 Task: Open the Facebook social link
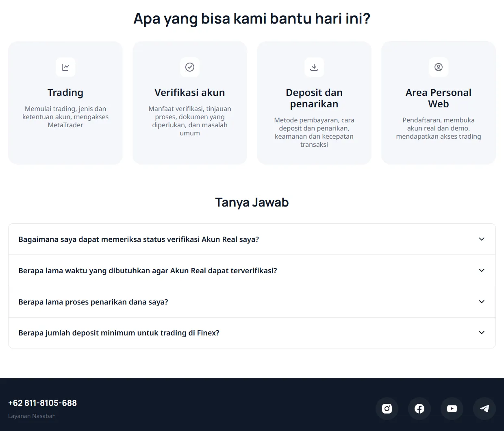[419, 409]
